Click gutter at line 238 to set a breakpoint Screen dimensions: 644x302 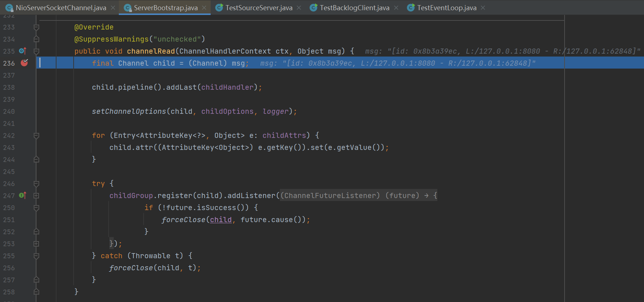24,87
